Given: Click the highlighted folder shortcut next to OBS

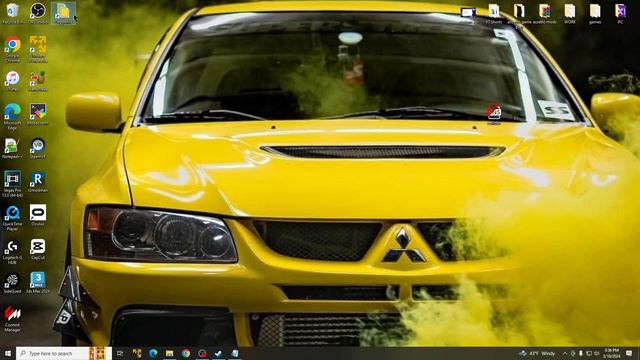Looking at the screenshot, I should click(63, 13).
